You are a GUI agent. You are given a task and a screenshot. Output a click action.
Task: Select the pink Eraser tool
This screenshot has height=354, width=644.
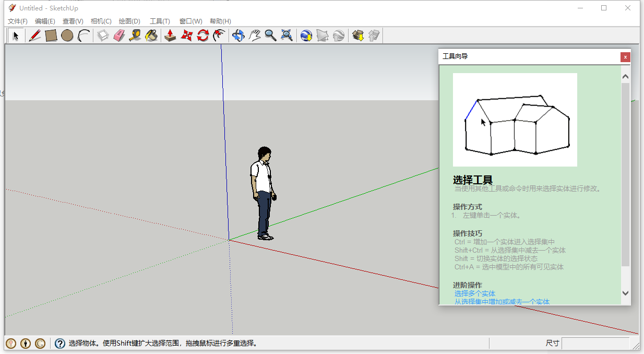pyautogui.click(x=119, y=36)
